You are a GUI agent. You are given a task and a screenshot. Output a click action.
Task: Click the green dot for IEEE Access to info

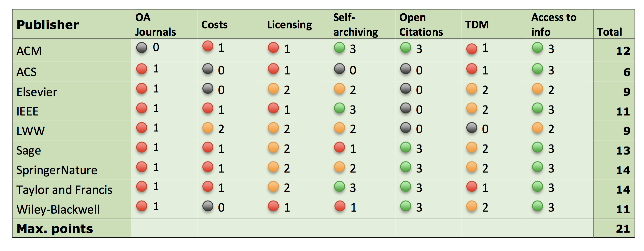click(538, 108)
